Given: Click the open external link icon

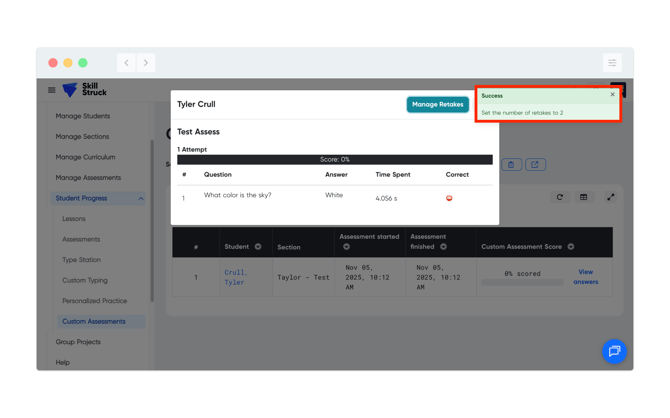Looking at the screenshot, I should [x=535, y=165].
